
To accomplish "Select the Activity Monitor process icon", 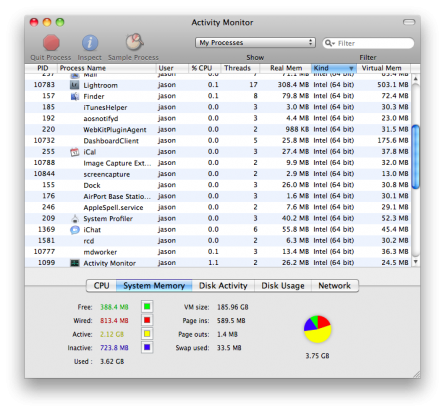I will [75, 263].
